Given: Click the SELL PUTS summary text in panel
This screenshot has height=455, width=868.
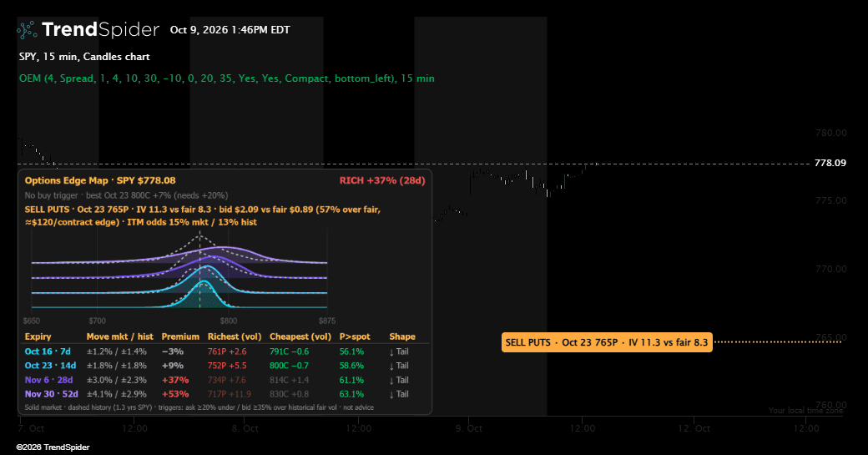Looking at the screenshot, I should (x=203, y=216).
